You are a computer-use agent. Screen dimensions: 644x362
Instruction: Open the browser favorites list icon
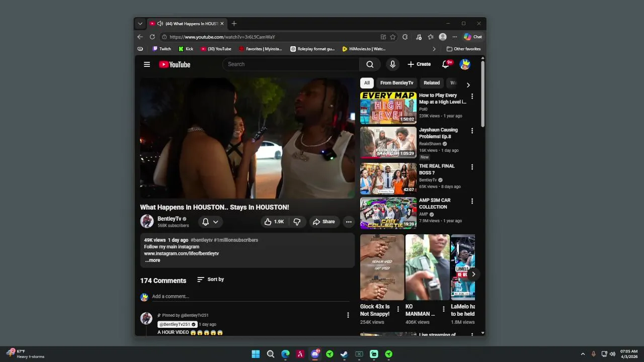[x=431, y=37]
